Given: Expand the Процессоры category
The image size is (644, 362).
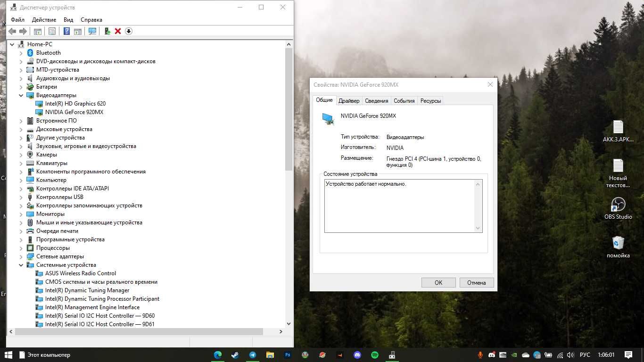Looking at the screenshot, I should [x=21, y=248].
